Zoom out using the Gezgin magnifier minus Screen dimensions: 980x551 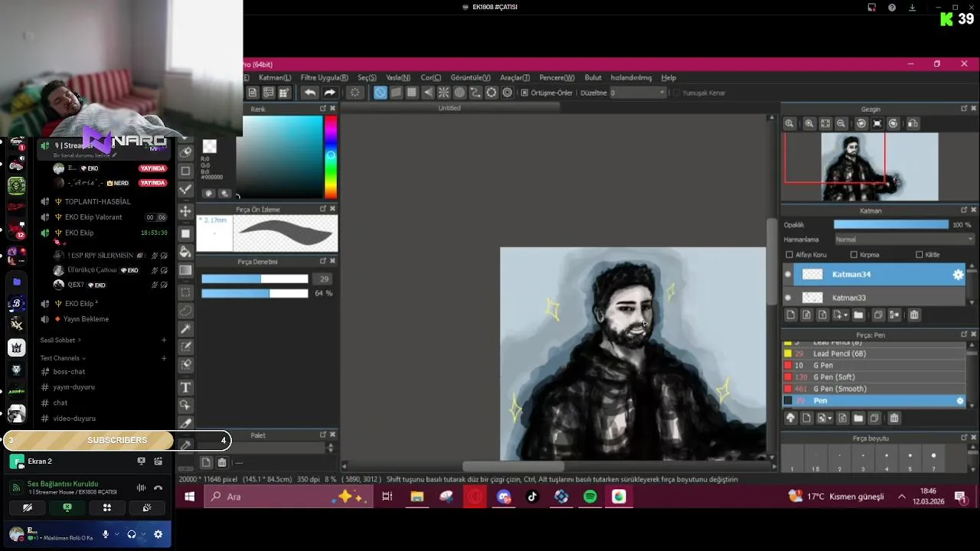(841, 123)
